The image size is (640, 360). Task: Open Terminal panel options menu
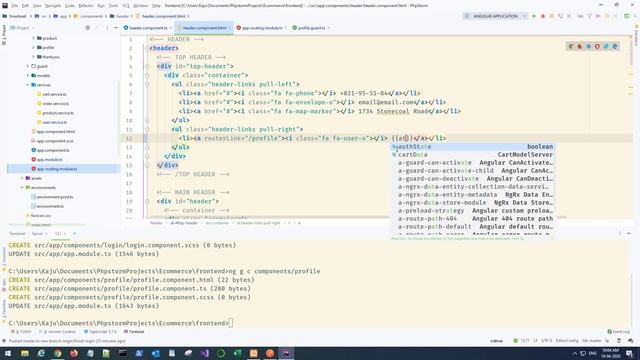point(620,233)
